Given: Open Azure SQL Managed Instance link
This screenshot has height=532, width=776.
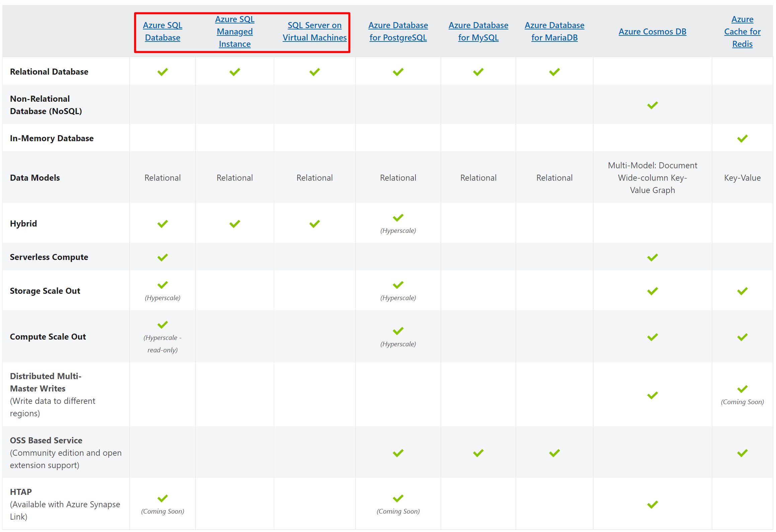Looking at the screenshot, I should [x=234, y=31].
